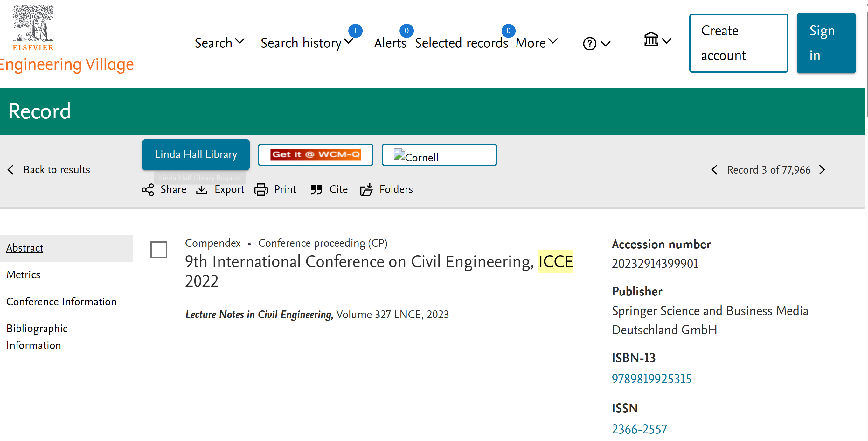Click the Conference proceeding (CP) label
Image resolution: width=868 pixels, height=441 pixels.
coord(323,243)
